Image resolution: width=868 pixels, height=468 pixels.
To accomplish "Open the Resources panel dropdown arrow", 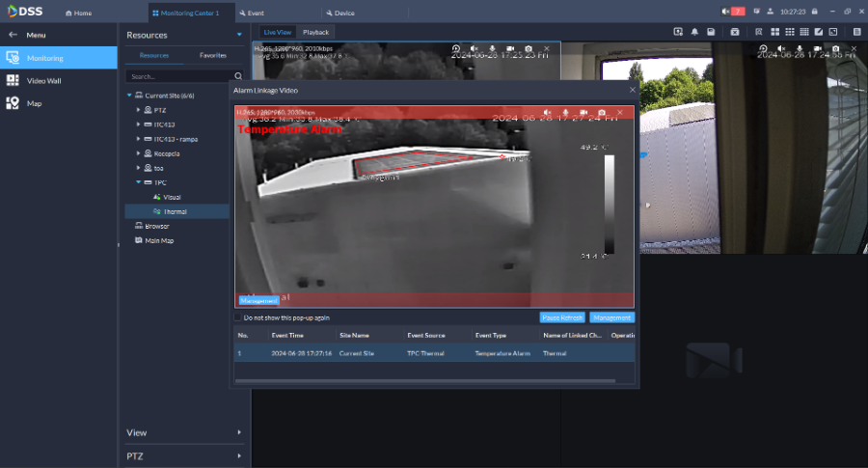I will coord(239,35).
